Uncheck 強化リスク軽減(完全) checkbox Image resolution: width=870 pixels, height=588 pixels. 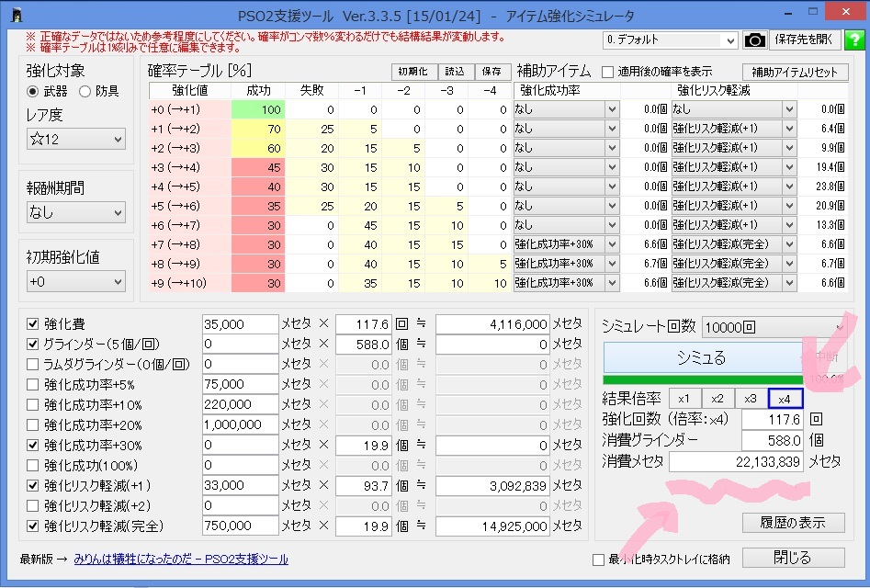pyautogui.click(x=33, y=526)
